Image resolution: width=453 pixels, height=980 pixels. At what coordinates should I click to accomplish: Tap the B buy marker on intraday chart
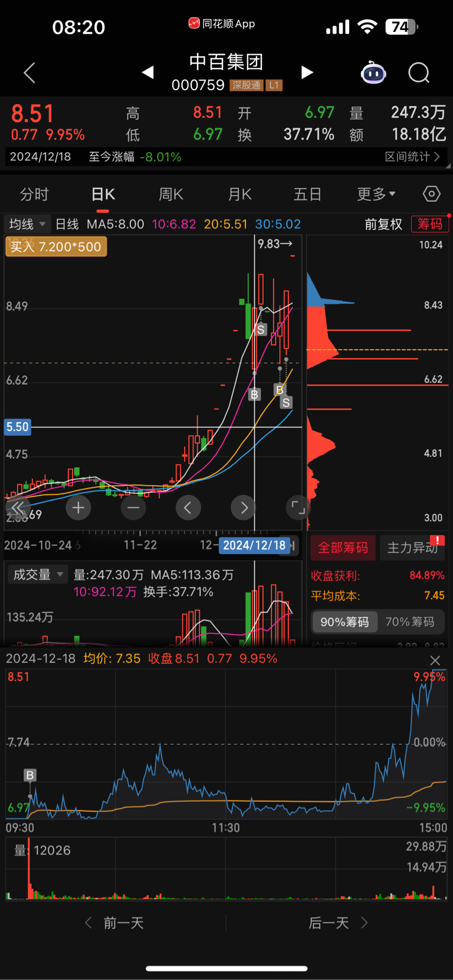(30, 775)
